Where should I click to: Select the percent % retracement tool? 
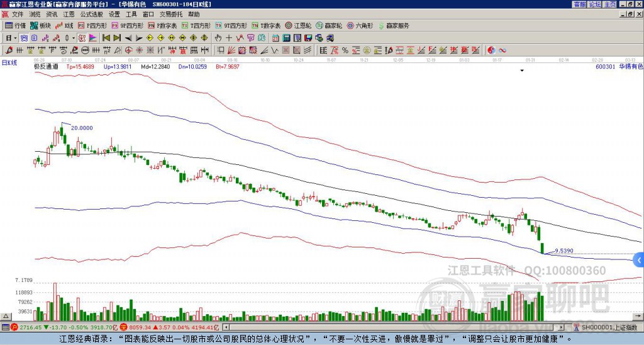(x=345, y=50)
